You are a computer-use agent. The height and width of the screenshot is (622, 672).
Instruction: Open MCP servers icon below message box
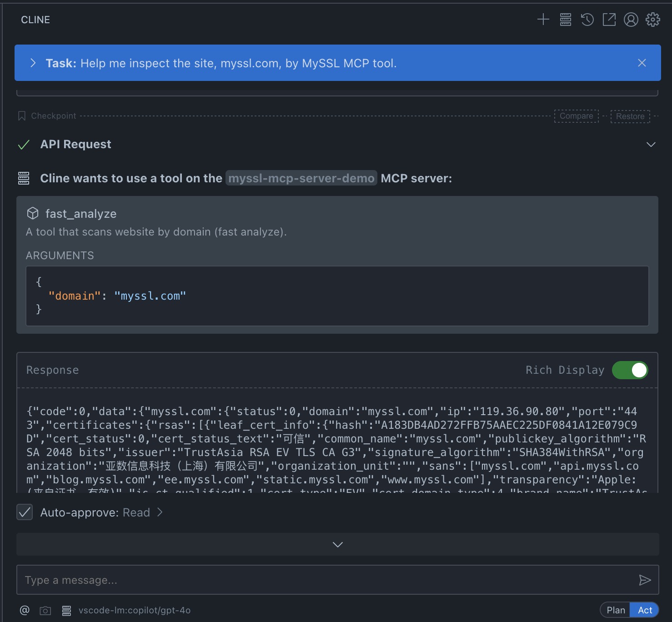[x=66, y=610]
